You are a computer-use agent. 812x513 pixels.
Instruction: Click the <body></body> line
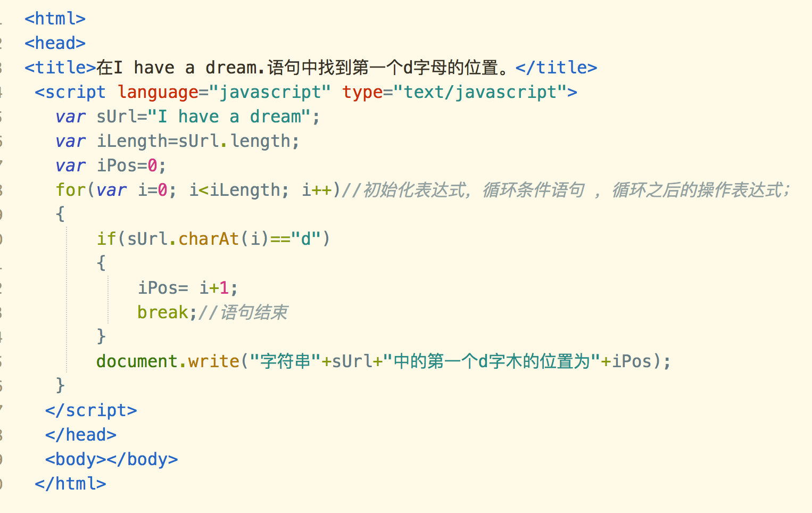[x=111, y=459]
